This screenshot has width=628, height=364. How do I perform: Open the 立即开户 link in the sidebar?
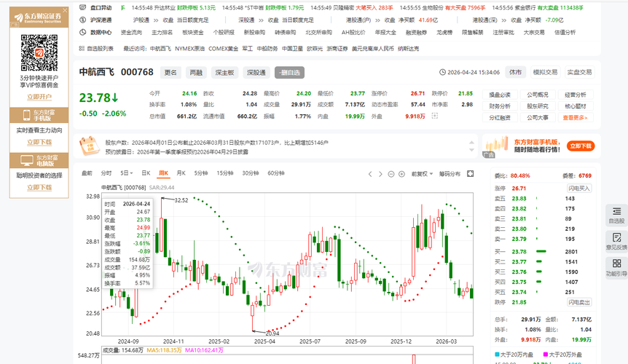[39, 97]
